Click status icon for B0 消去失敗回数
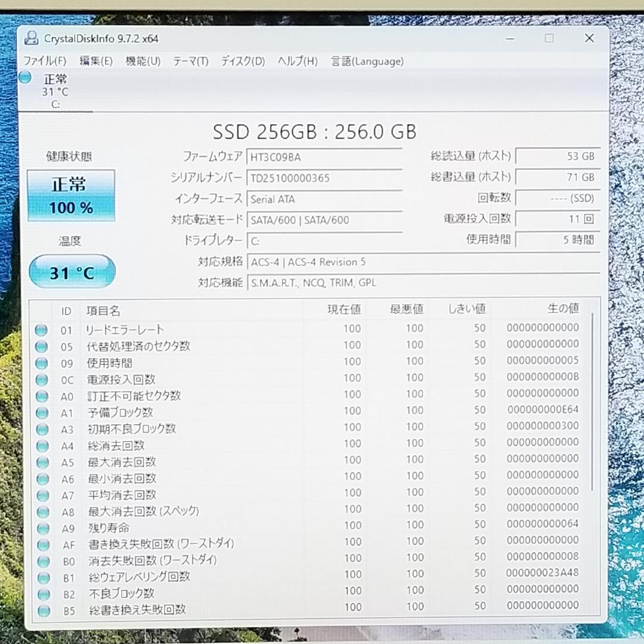The image size is (644, 644). pyautogui.click(x=44, y=561)
